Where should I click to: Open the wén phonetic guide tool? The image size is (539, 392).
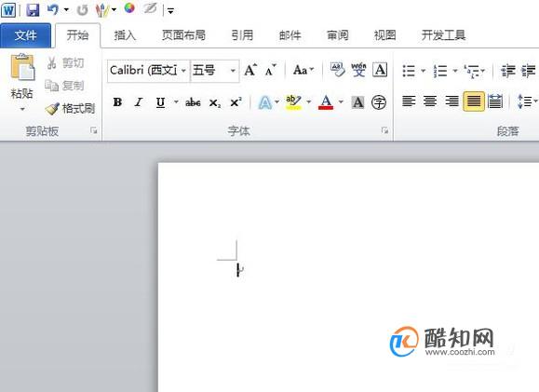coord(358,70)
